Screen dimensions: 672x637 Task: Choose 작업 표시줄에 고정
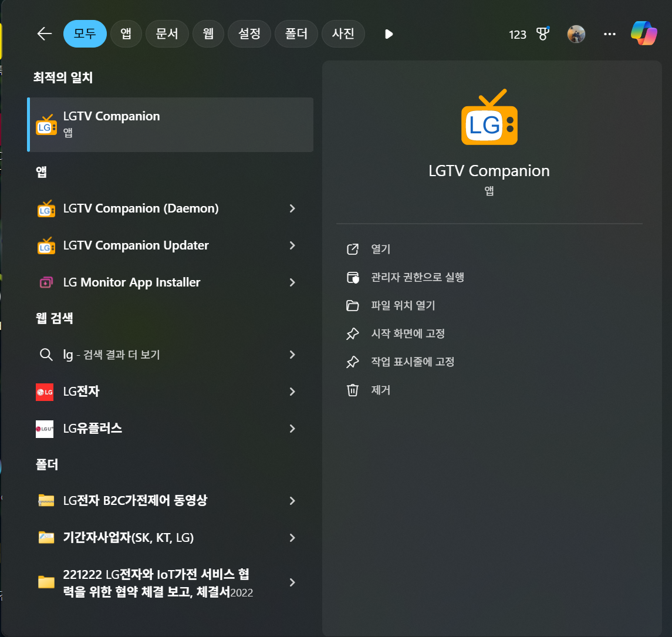pos(412,362)
